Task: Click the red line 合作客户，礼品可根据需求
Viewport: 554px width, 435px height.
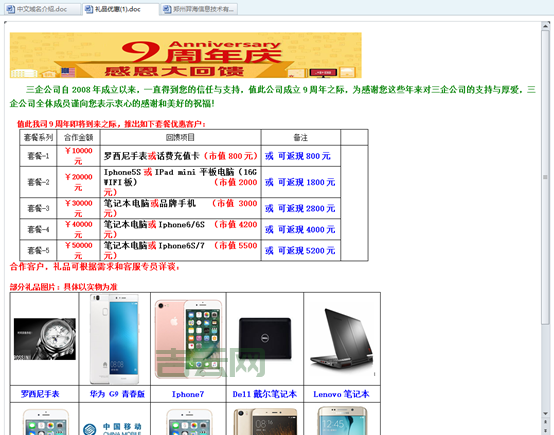Action: tap(95, 266)
